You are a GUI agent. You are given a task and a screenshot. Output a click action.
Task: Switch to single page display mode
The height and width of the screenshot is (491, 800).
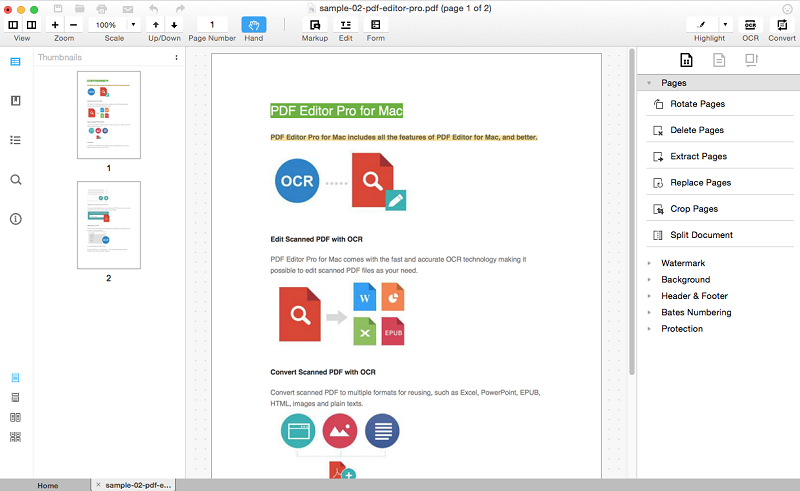coord(15,378)
